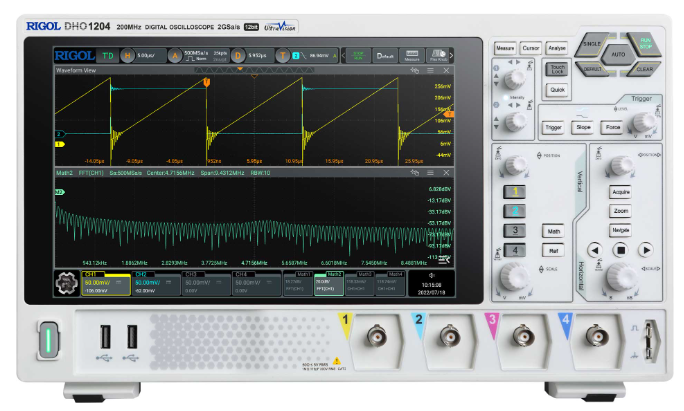Screen dimensions: 684x411
Task: Hit the Measure key on front panel
Action: 505,48
